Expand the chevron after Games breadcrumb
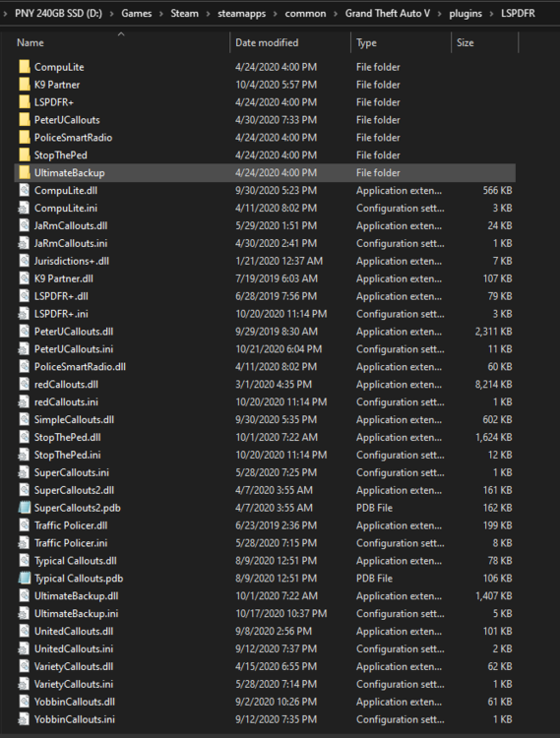The height and width of the screenshot is (738, 560). pyautogui.click(x=161, y=14)
